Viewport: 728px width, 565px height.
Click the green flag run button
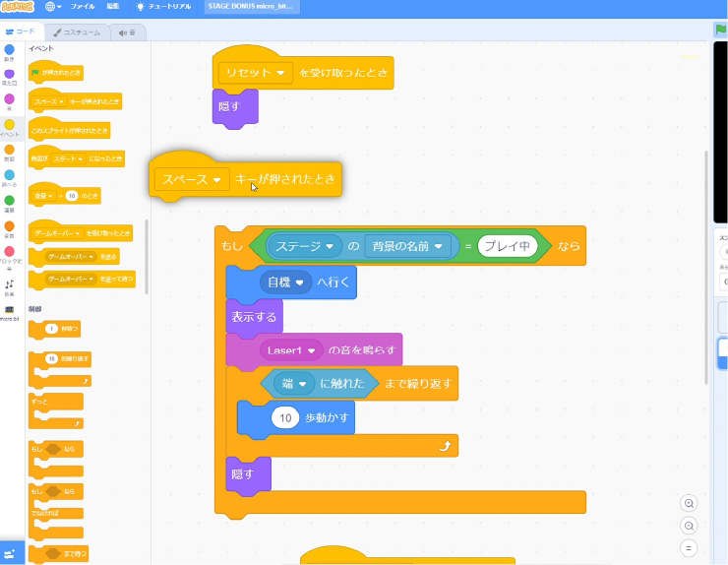(x=721, y=31)
